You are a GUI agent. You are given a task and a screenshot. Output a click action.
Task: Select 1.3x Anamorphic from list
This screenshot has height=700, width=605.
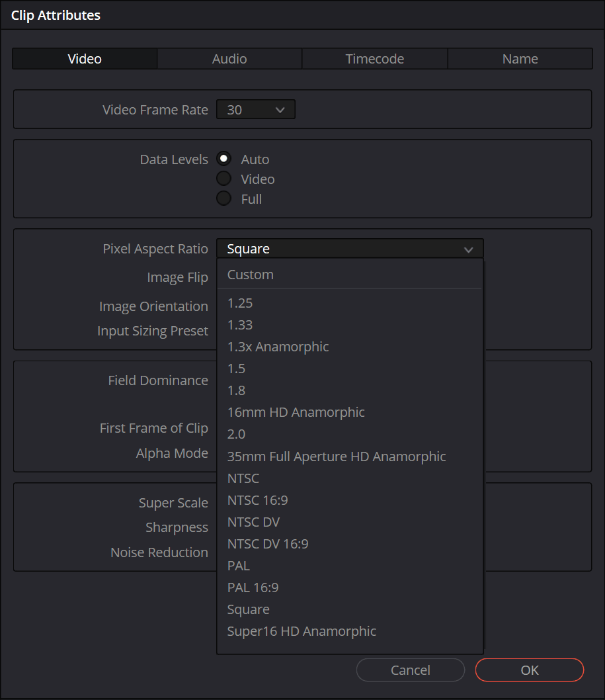point(278,347)
